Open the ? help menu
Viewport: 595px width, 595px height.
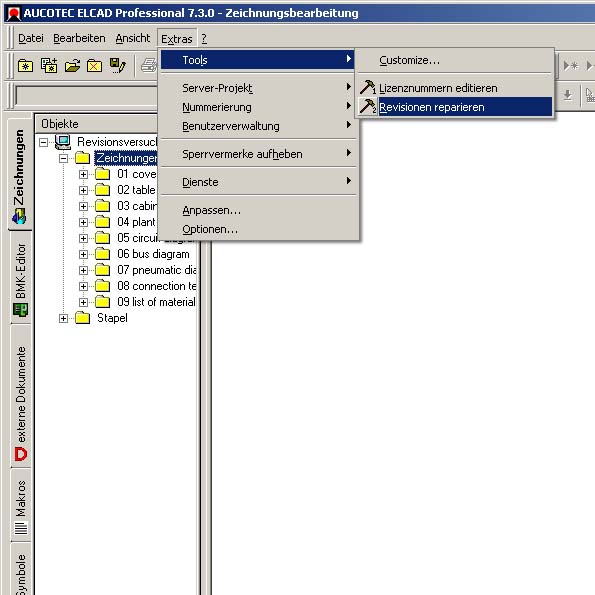[x=204, y=38]
